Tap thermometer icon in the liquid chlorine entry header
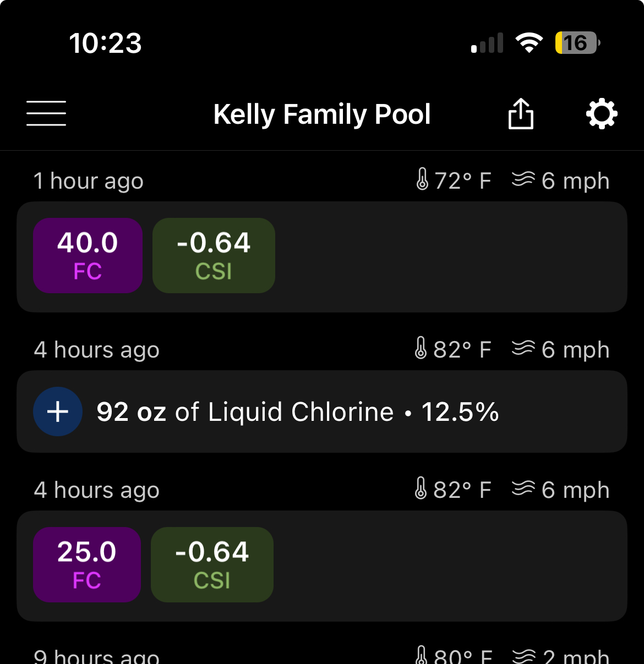This screenshot has height=664, width=644. tap(421, 348)
